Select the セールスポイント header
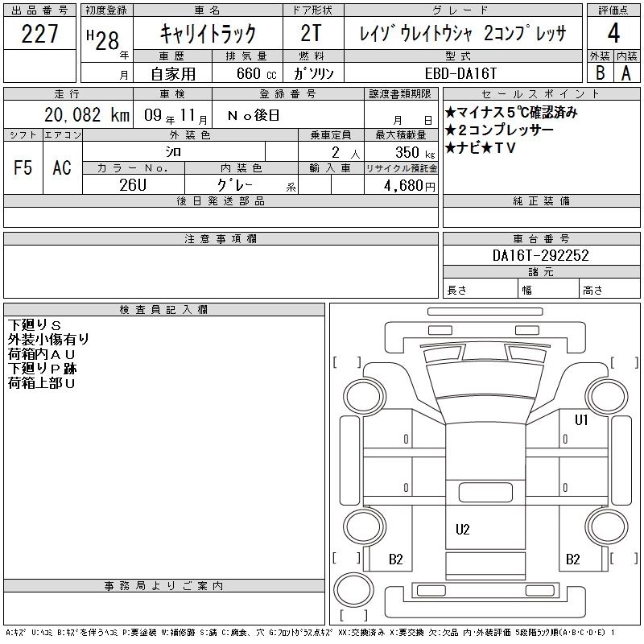644x644 pixels. tap(541, 94)
